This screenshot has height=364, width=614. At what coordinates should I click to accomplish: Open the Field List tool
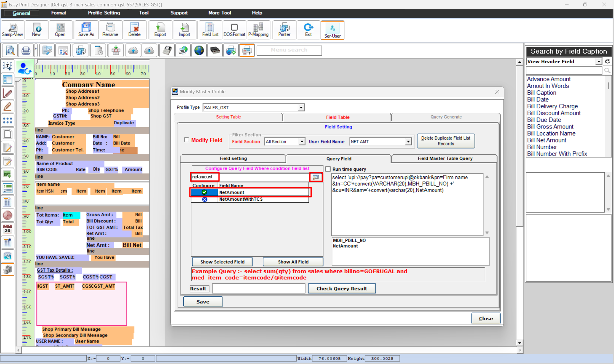(210, 30)
